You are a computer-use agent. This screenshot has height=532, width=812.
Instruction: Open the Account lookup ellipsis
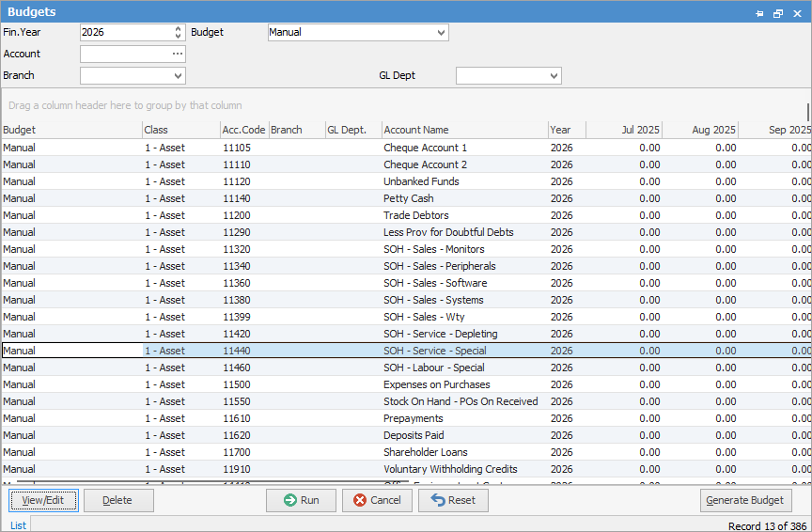tap(178, 55)
